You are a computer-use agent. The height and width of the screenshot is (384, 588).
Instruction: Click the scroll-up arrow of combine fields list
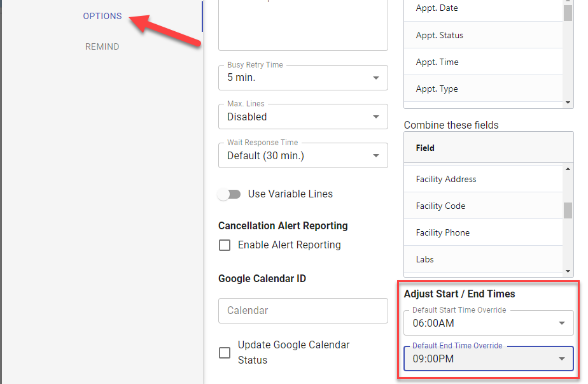pyautogui.click(x=568, y=169)
